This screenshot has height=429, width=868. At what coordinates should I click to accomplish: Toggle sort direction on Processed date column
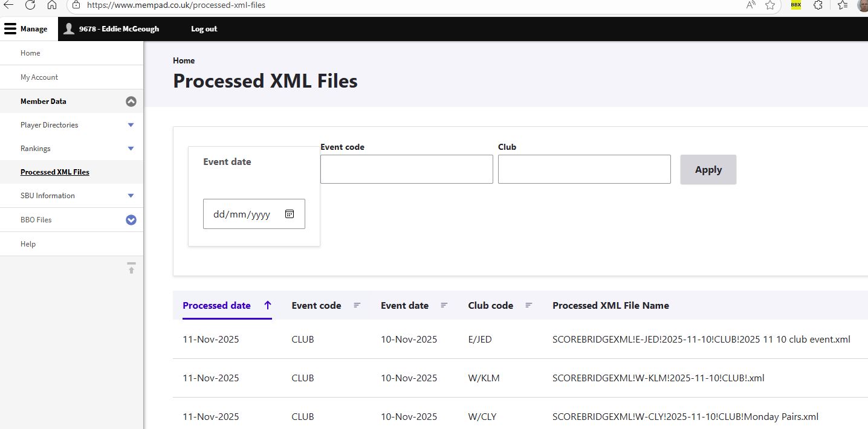pos(268,305)
